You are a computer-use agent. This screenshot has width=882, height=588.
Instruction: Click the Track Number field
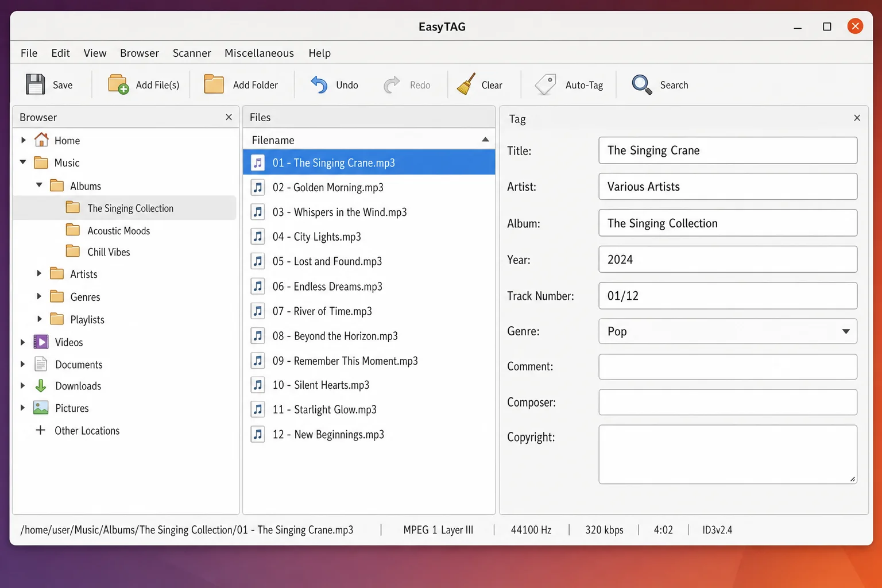728,296
